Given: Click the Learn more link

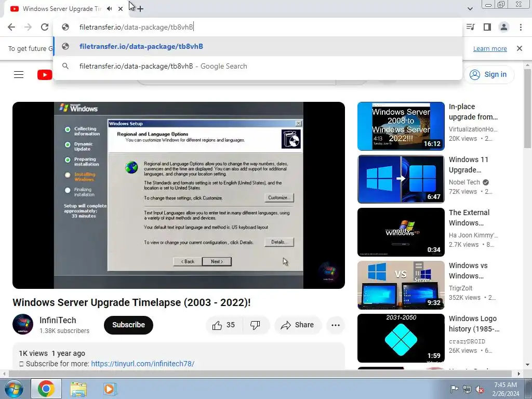Looking at the screenshot, I should [490, 48].
